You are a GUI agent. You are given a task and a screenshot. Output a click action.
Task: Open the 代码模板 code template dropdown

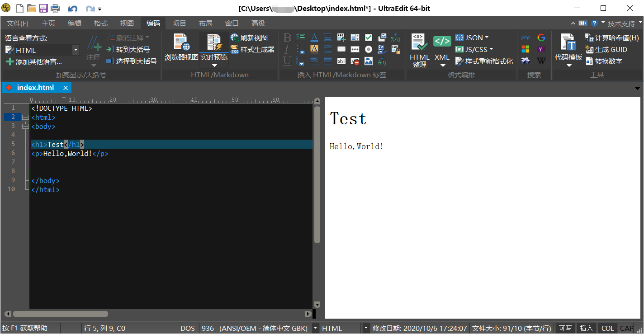pos(569,66)
